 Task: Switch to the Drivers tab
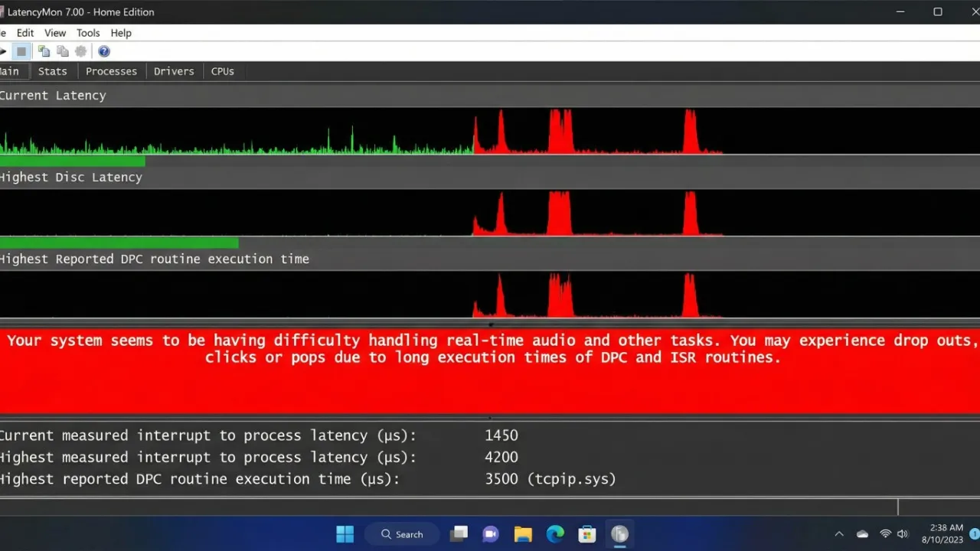[x=174, y=71]
